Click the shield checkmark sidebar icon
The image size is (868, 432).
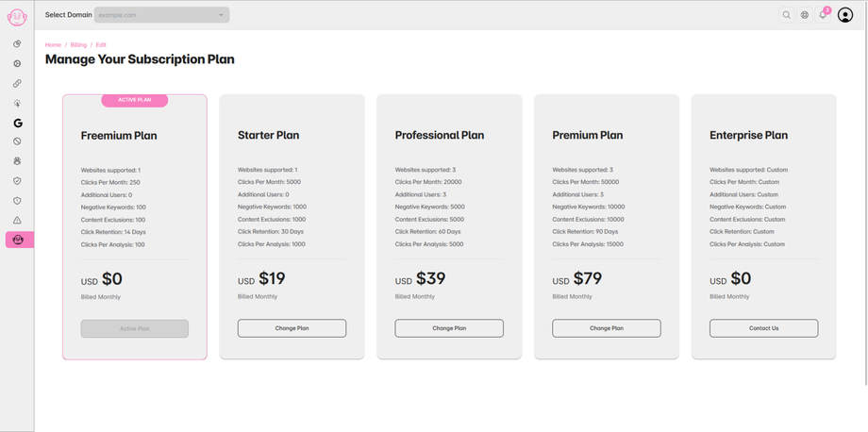point(17,181)
